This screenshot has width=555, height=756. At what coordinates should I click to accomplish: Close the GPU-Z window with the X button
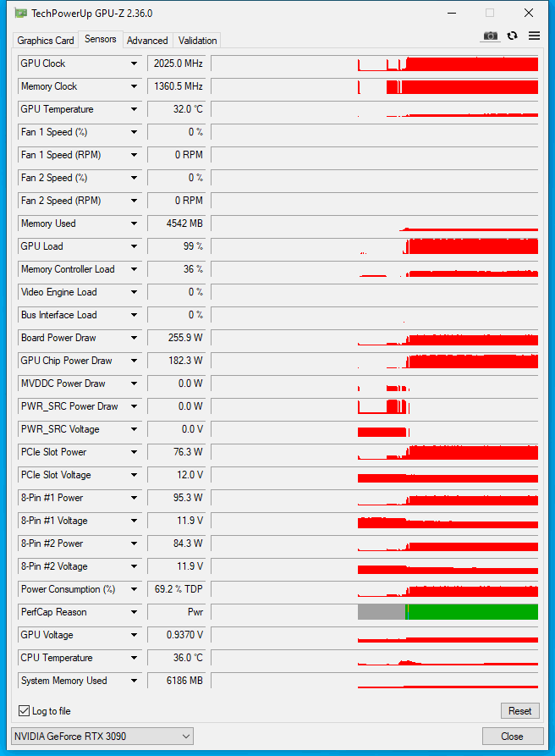tap(529, 13)
